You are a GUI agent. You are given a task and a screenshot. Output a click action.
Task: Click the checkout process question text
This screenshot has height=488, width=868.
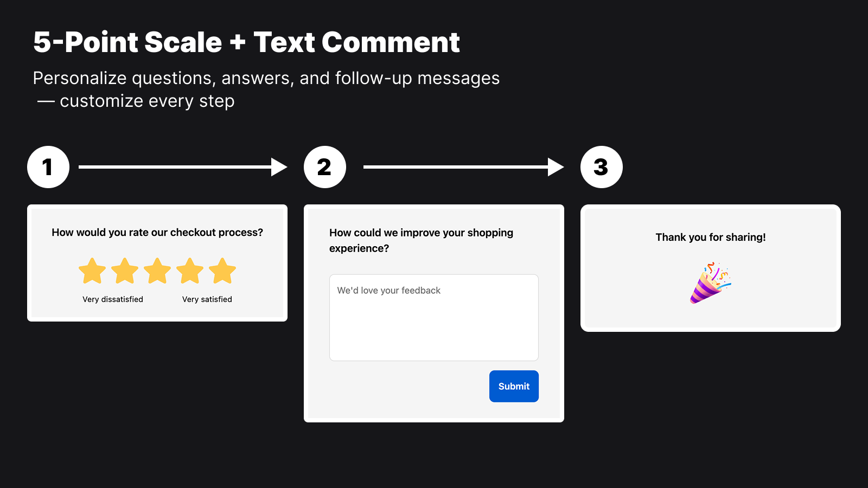coord(157,232)
